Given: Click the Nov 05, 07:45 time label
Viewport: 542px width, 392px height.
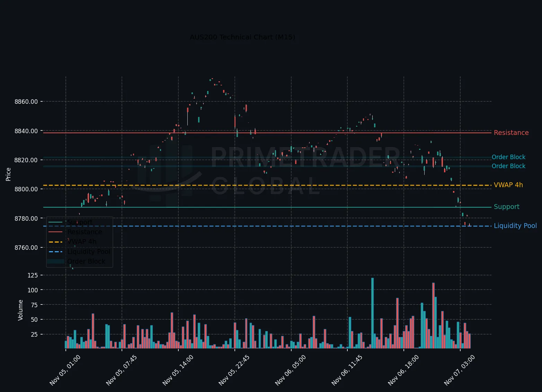Looking at the screenshot, I should (x=121, y=370).
